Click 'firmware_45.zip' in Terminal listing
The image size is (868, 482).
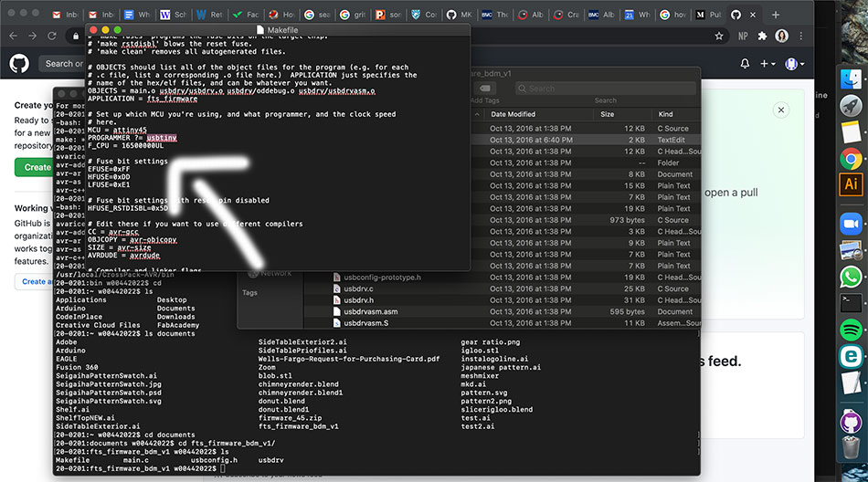290,418
